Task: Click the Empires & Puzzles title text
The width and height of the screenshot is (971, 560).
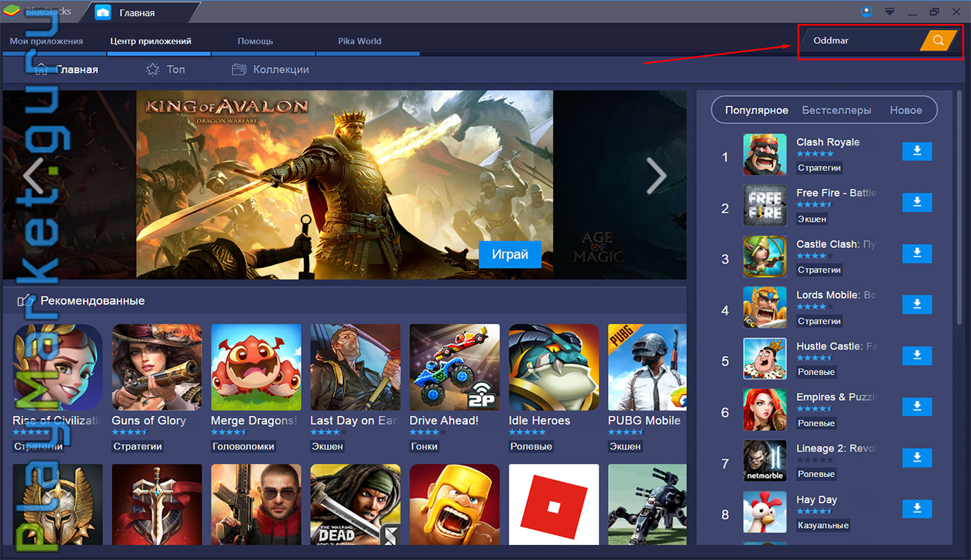Action: [x=837, y=397]
